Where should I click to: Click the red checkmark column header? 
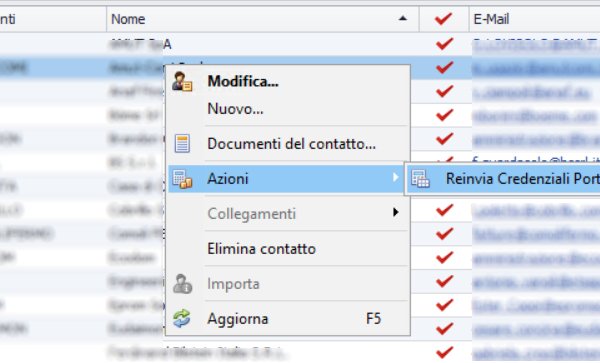(x=443, y=19)
